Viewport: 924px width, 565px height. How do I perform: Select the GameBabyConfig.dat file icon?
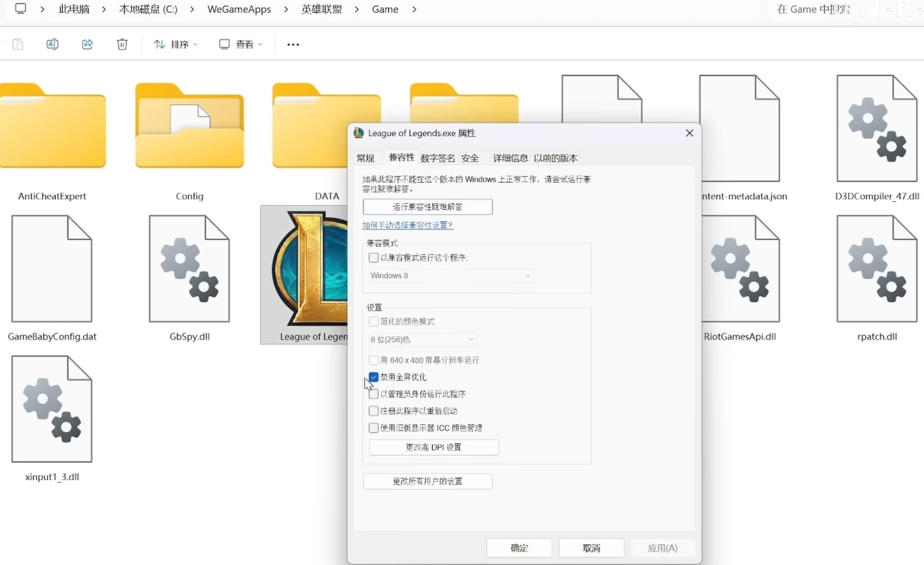[52, 269]
